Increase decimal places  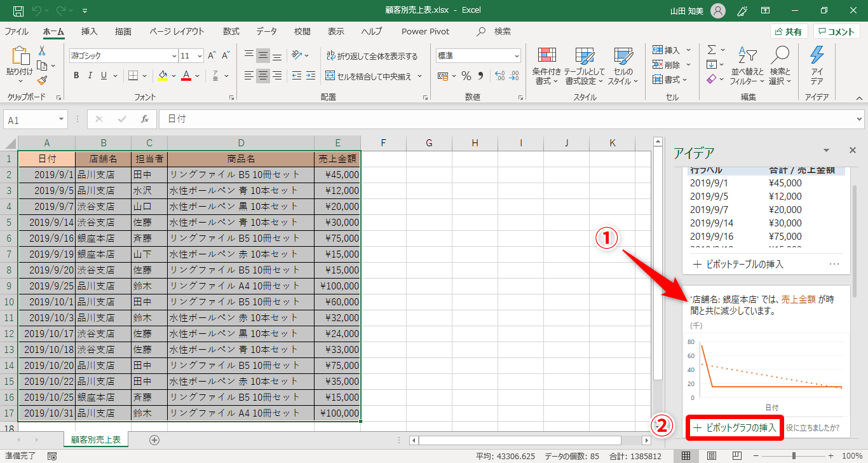499,76
